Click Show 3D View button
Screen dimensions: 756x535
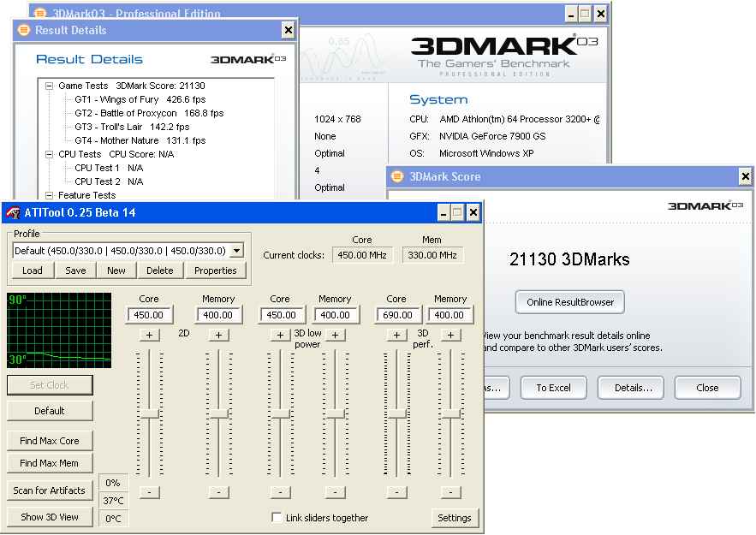49,517
